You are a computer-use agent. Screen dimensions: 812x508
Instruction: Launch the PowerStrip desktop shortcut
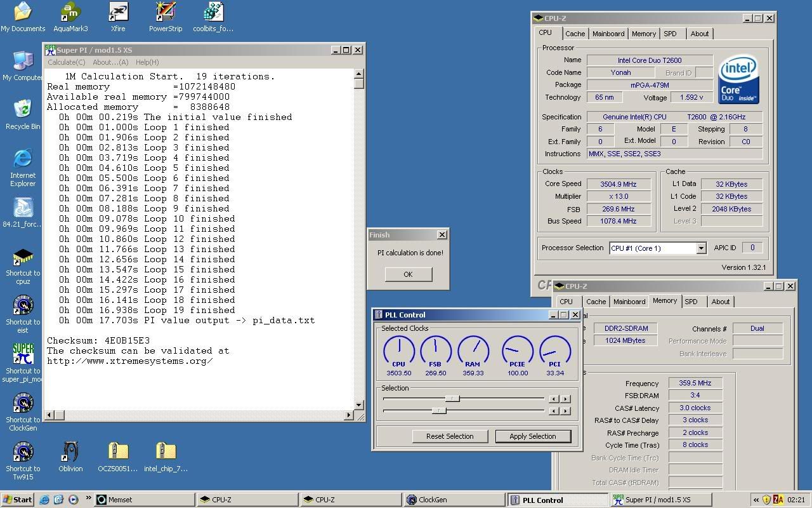point(166,17)
